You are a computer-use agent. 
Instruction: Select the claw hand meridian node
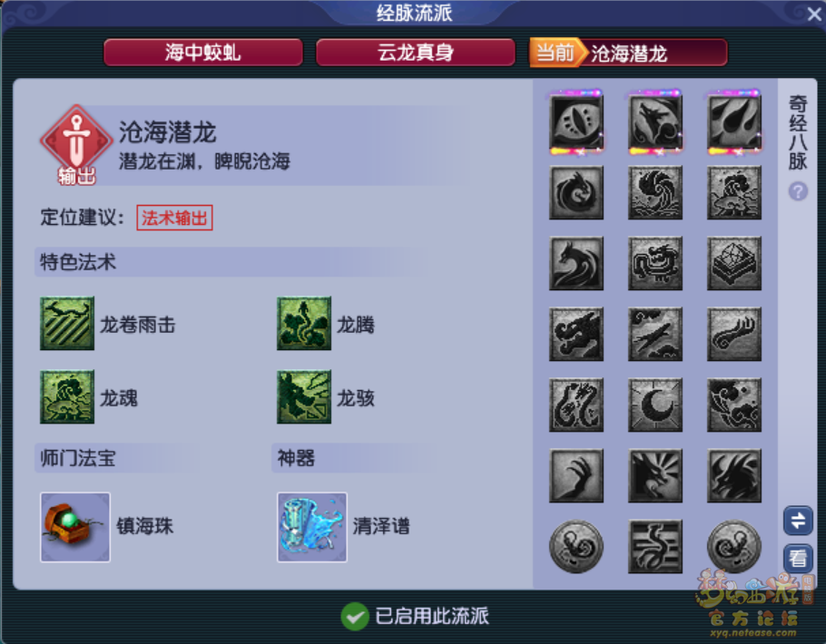576,475
